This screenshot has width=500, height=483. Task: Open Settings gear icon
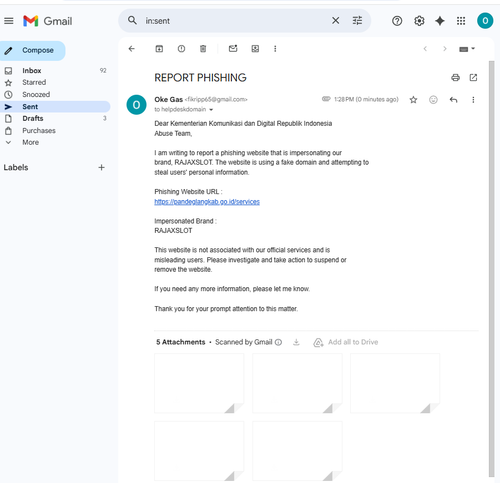pyautogui.click(x=419, y=21)
